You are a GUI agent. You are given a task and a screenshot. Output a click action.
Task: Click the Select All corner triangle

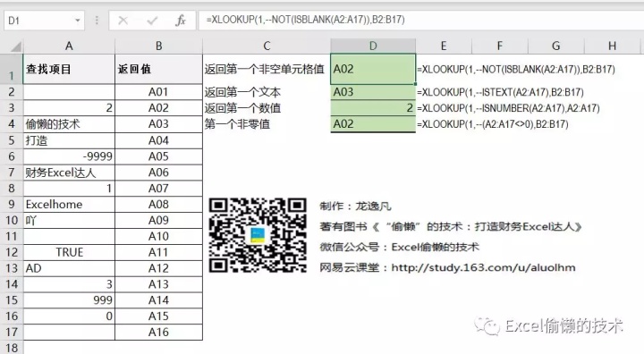(15, 46)
